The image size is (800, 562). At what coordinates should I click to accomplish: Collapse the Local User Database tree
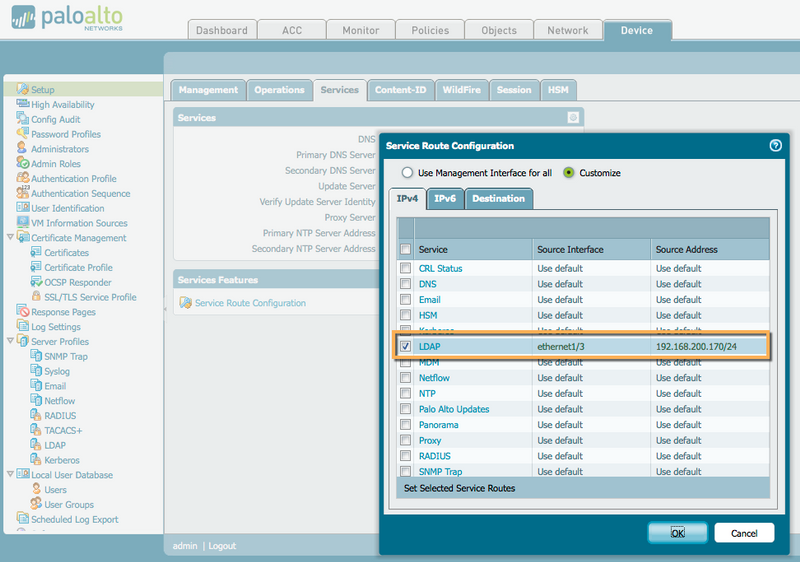(10, 475)
